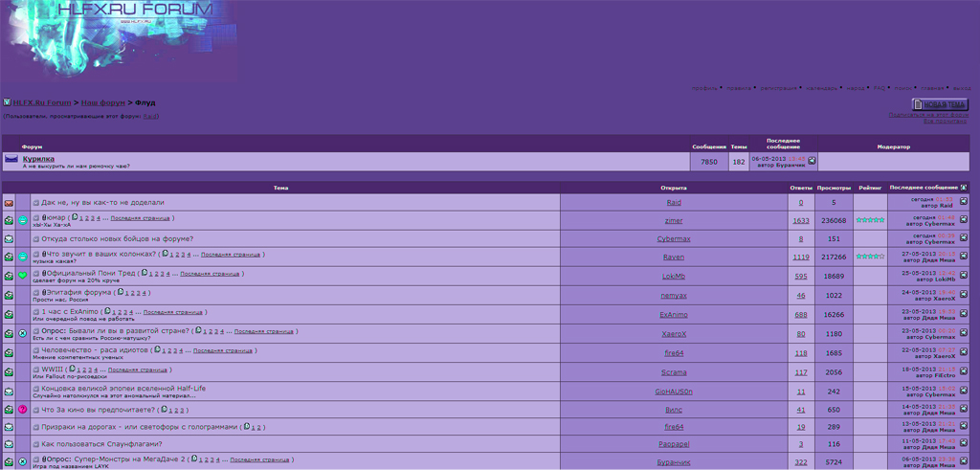Click the pink question icon beside kino topic
Viewport: 980px width, 470px height.
23,409
